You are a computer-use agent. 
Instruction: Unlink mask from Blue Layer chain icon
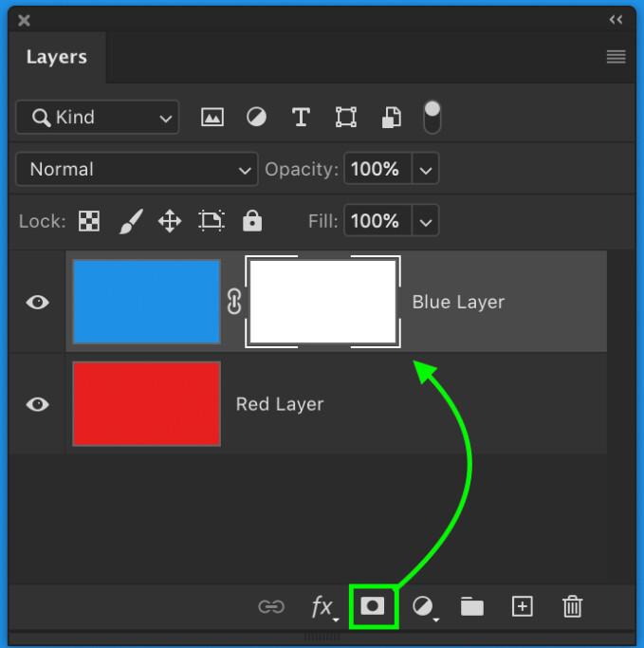click(x=234, y=302)
